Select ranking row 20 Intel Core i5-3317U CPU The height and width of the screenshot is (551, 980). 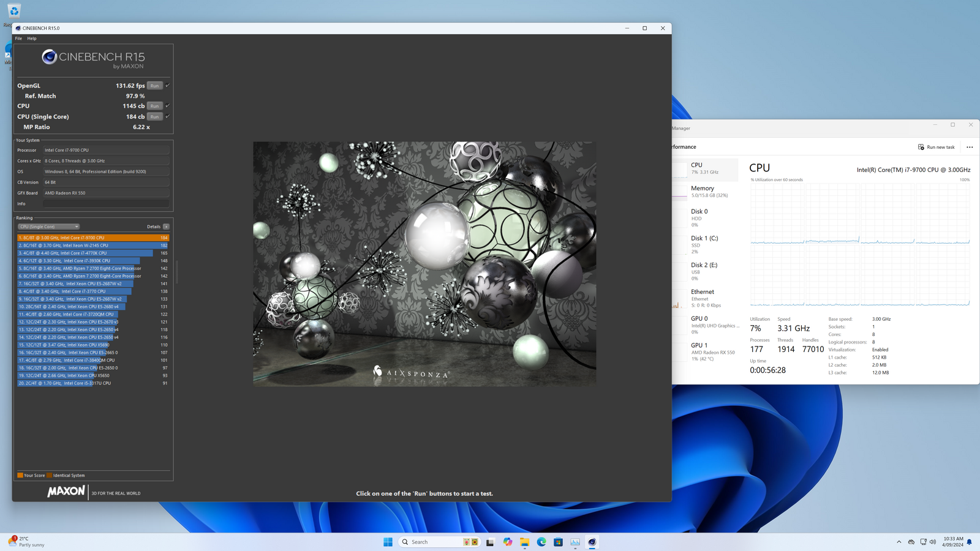click(93, 383)
